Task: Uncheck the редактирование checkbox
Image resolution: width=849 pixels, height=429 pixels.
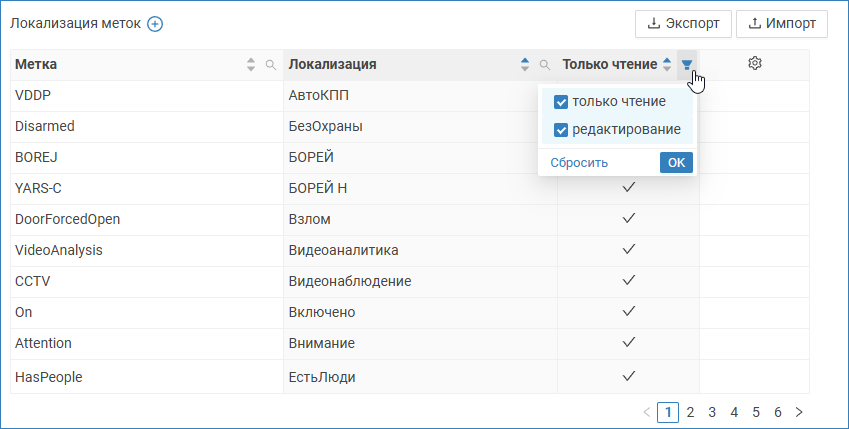Action: pos(561,130)
